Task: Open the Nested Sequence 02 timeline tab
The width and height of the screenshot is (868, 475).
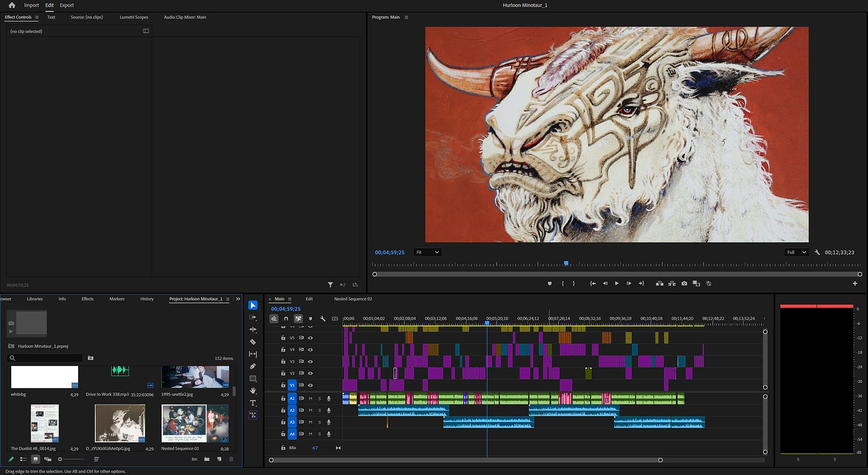Action: coord(353,299)
